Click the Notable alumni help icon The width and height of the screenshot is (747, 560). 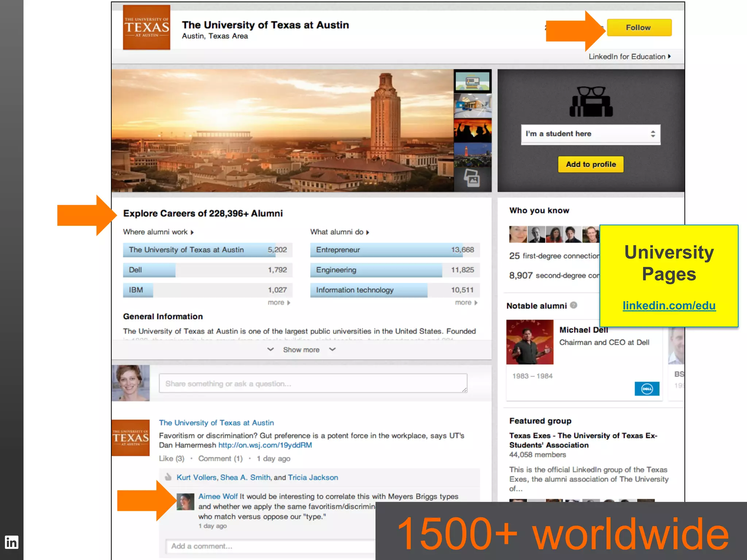[574, 305]
